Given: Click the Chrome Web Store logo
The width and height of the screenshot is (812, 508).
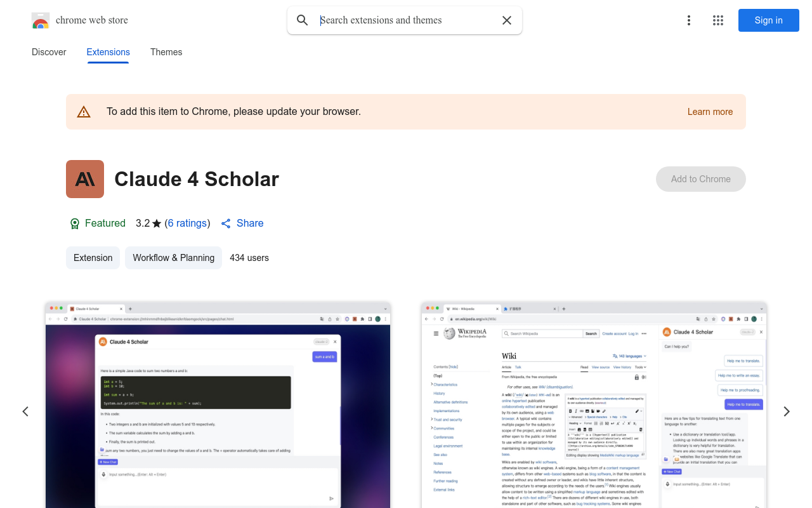Looking at the screenshot, I should [41, 20].
